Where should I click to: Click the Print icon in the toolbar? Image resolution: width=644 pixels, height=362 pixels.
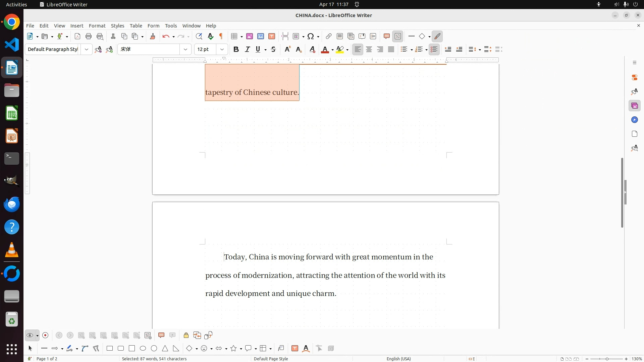point(89,36)
